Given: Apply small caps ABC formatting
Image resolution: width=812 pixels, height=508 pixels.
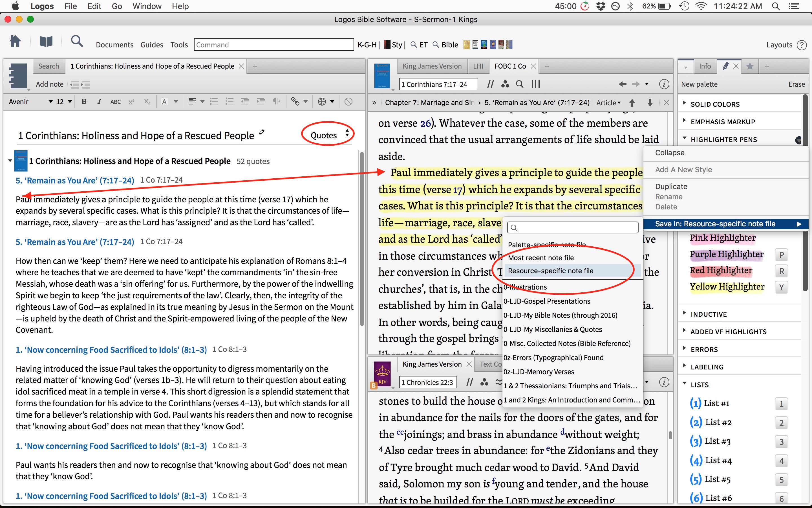Looking at the screenshot, I should [x=115, y=102].
